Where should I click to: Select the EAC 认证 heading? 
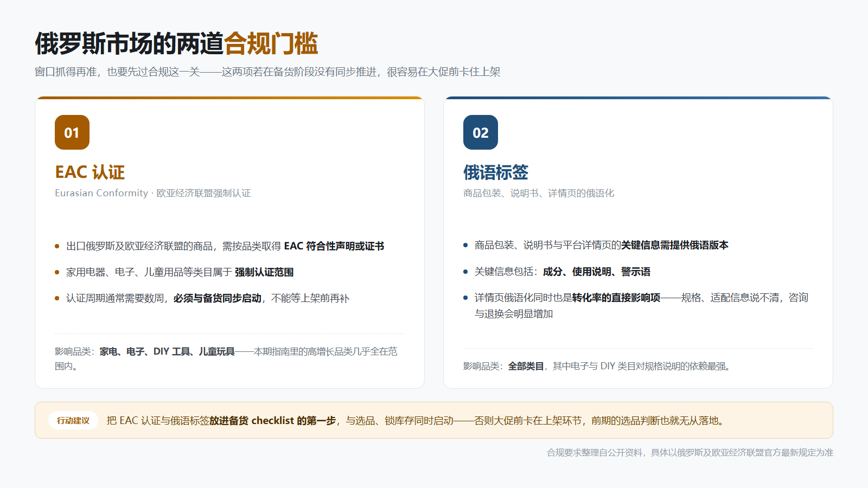click(x=90, y=172)
